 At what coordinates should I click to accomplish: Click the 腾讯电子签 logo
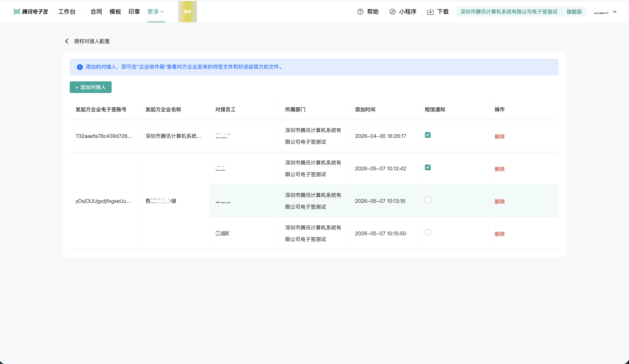click(30, 12)
